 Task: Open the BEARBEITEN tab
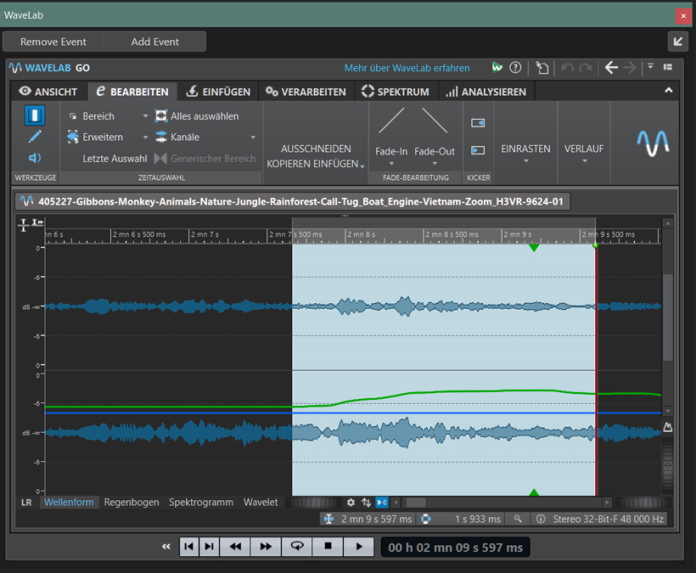pos(132,91)
